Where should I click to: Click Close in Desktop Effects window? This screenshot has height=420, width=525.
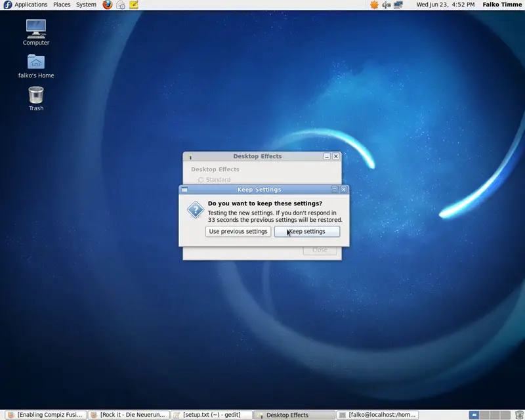(x=320, y=250)
